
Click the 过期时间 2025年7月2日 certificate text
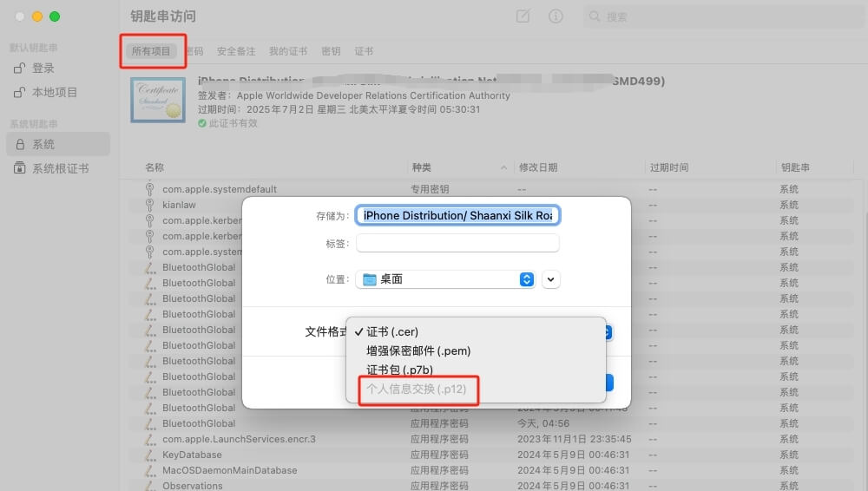coord(339,109)
